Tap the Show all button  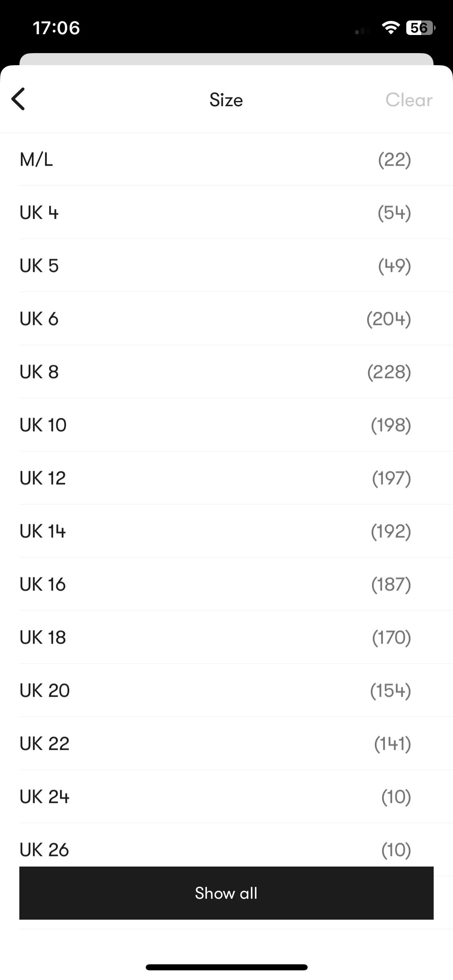pyautogui.click(x=226, y=893)
